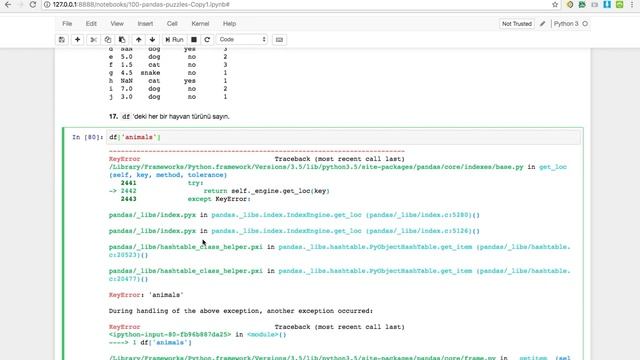The image size is (640, 360).
Task: Interrupt the kernel with stop icon
Action: coord(194,40)
